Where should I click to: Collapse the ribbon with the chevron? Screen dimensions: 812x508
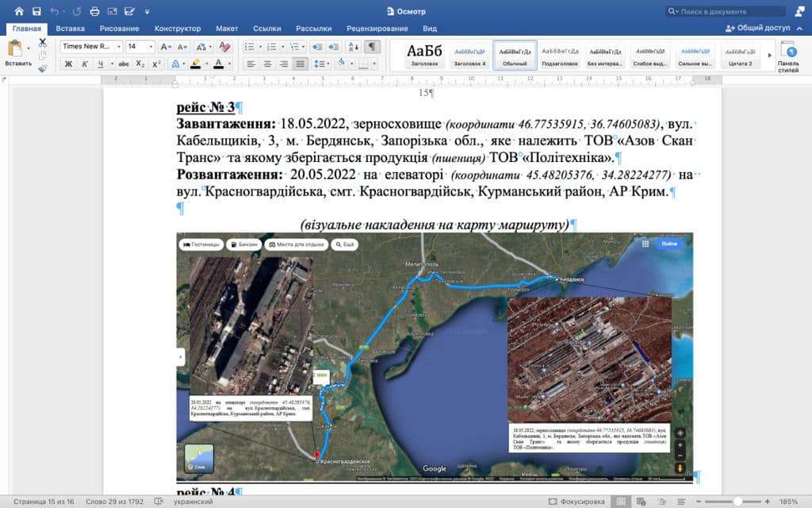[800, 28]
